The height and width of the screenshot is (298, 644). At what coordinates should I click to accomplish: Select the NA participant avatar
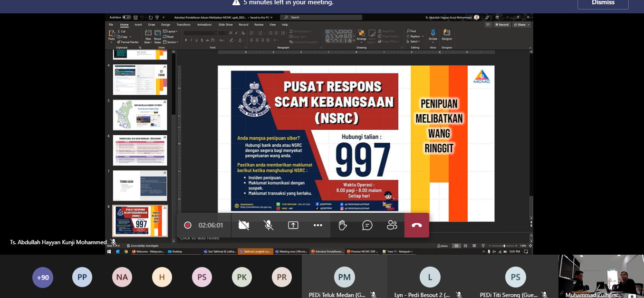point(122,278)
